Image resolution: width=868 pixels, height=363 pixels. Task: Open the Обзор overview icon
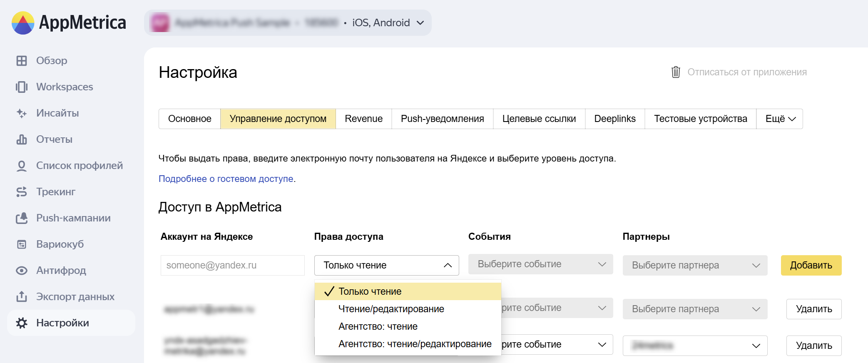[22, 61]
